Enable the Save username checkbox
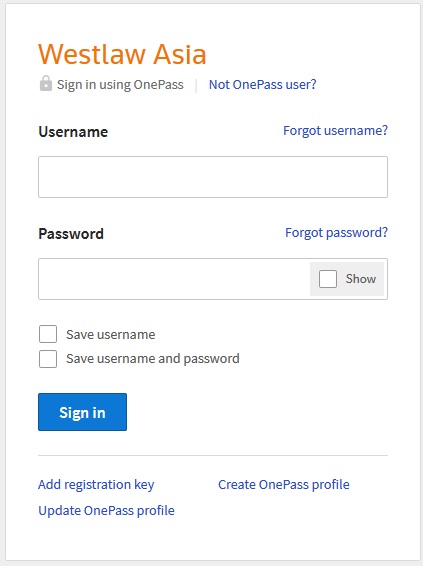Viewport: 423px width, 566px height. click(48, 334)
